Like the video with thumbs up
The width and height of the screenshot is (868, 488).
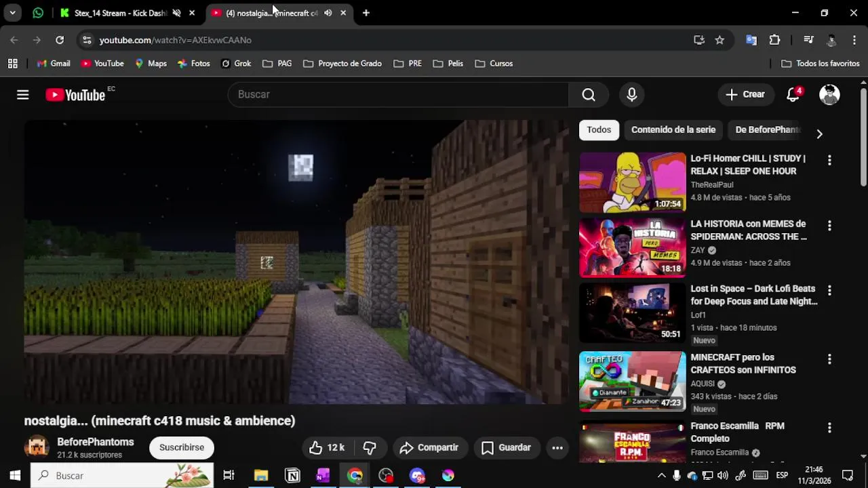pyautogui.click(x=327, y=447)
